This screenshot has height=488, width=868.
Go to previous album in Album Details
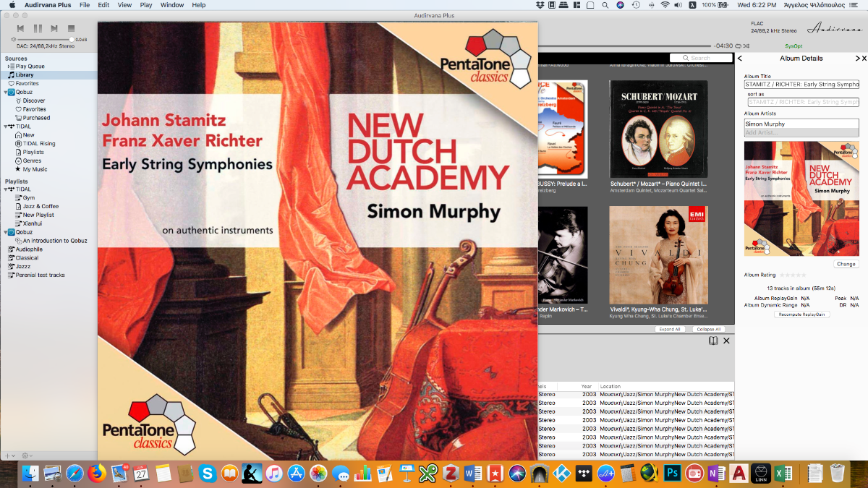pyautogui.click(x=739, y=58)
